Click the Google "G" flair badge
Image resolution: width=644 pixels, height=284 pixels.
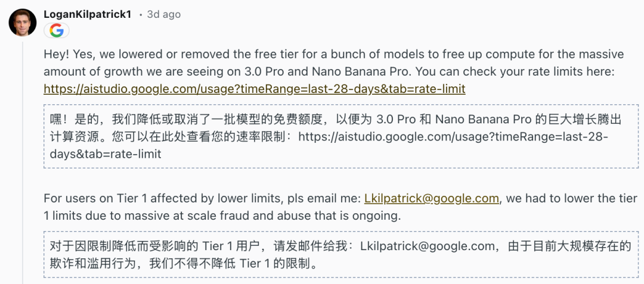[x=57, y=31]
